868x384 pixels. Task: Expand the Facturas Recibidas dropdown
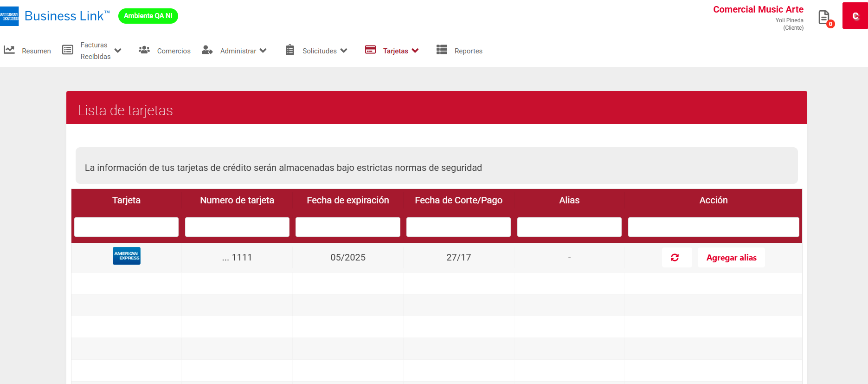(x=118, y=51)
